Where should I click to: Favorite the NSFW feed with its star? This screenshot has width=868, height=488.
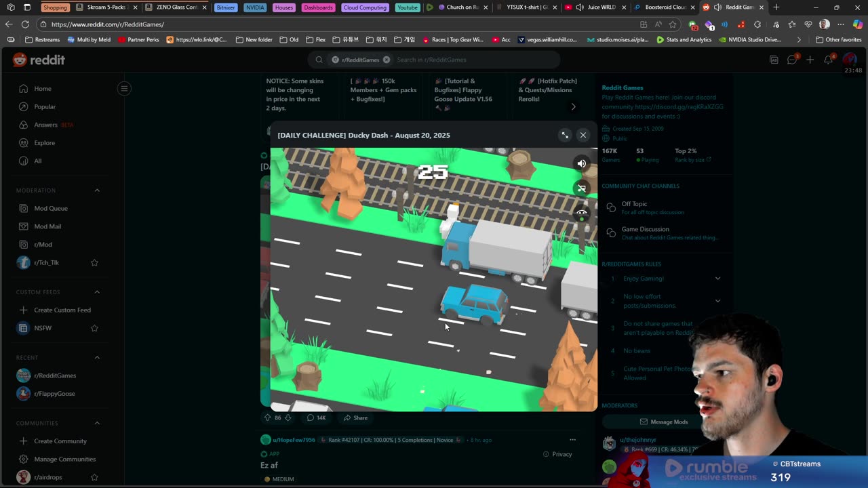pyautogui.click(x=94, y=328)
